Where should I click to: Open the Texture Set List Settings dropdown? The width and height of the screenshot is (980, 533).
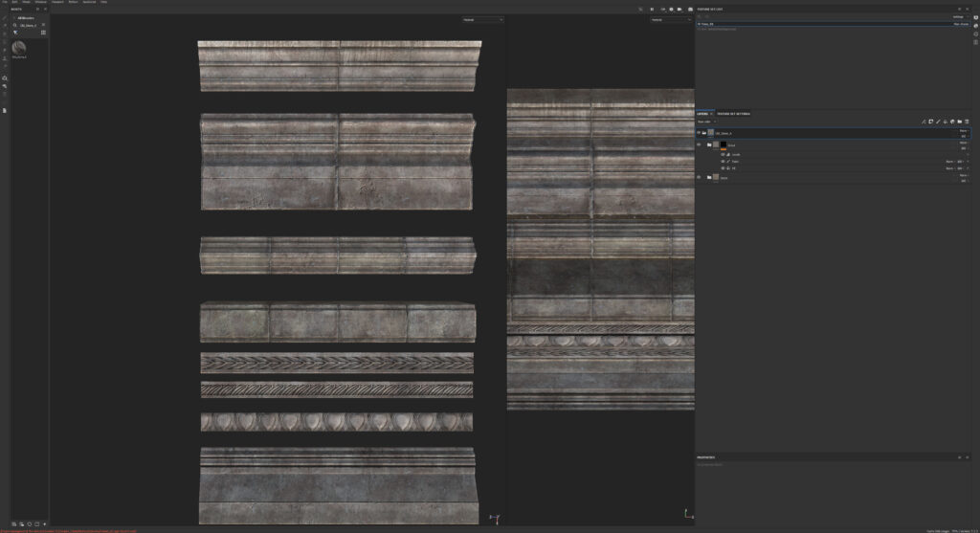pos(959,17)
